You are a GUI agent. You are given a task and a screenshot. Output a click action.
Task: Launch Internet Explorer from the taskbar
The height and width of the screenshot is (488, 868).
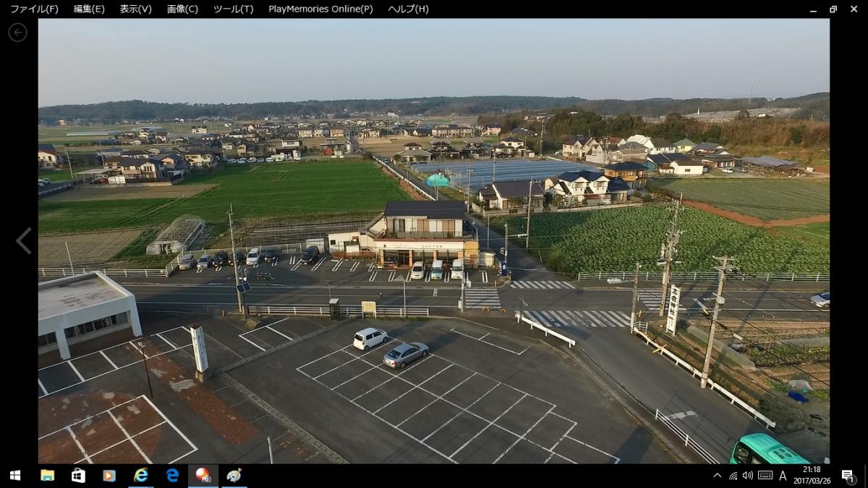(140, 476)
